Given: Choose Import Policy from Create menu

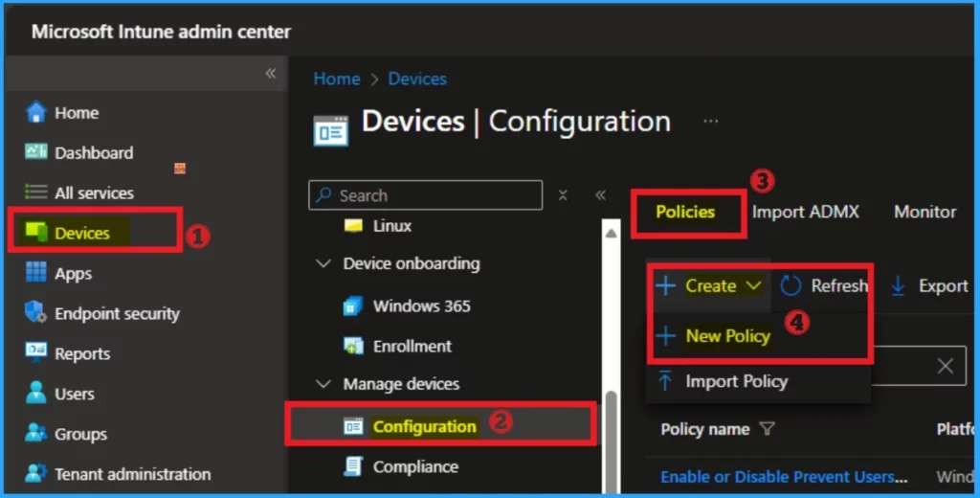Looking at the screenshot, I should click(x=736, y=381).
